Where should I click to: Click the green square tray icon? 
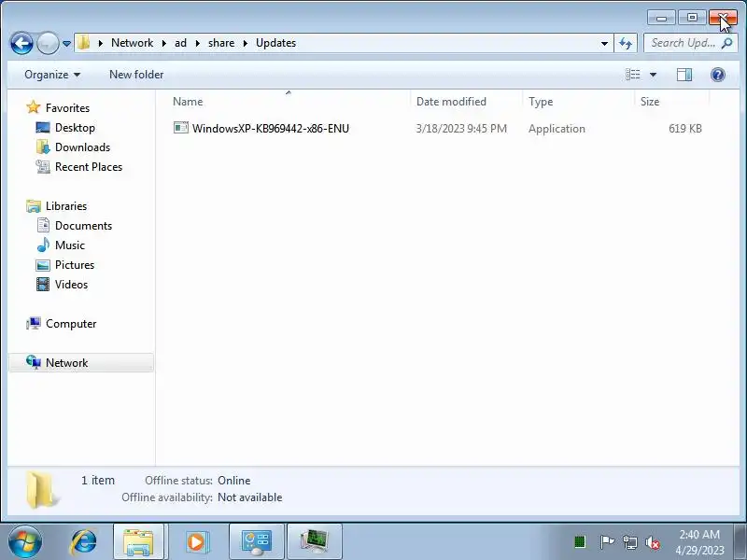tap(580, 541)
